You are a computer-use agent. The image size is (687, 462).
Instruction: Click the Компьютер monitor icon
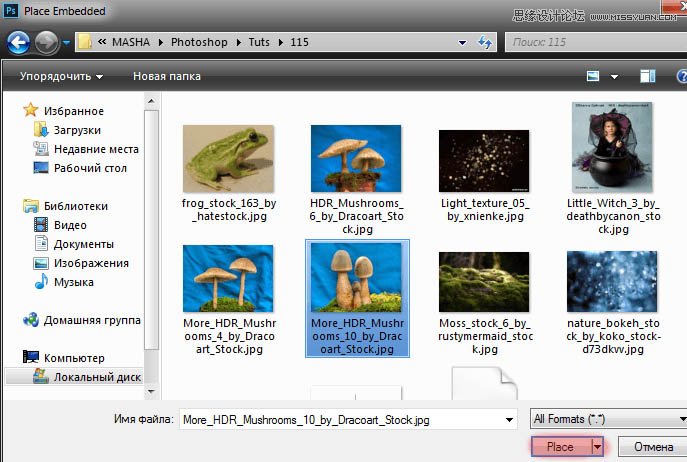click(x=31, y=357)
